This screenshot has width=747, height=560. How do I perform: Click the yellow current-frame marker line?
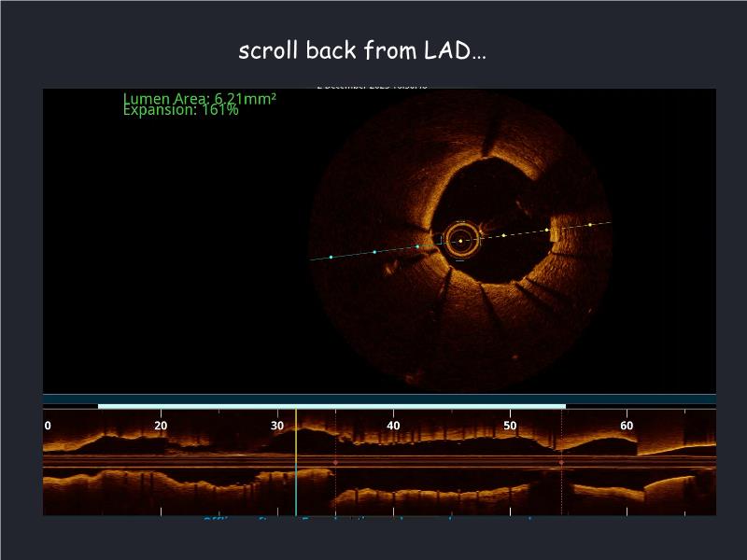[296, 439]
